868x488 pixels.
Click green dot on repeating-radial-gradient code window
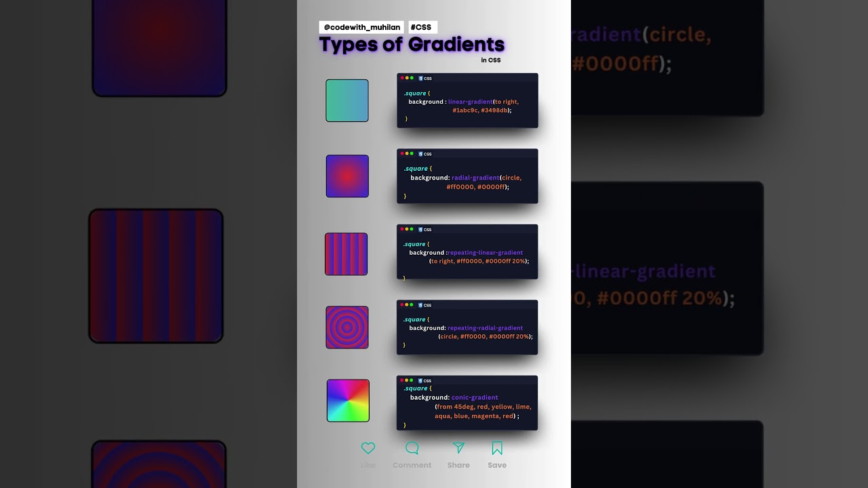tap(412, 305)
